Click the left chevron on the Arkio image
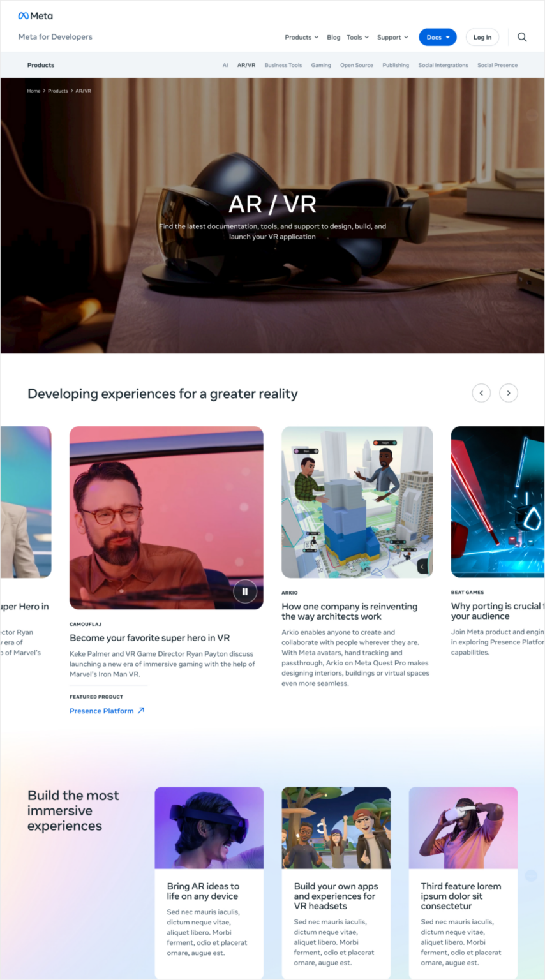Image resolution: width=545 pixels, height=980 pixels. pyautogui.click(x=422, y=565)
